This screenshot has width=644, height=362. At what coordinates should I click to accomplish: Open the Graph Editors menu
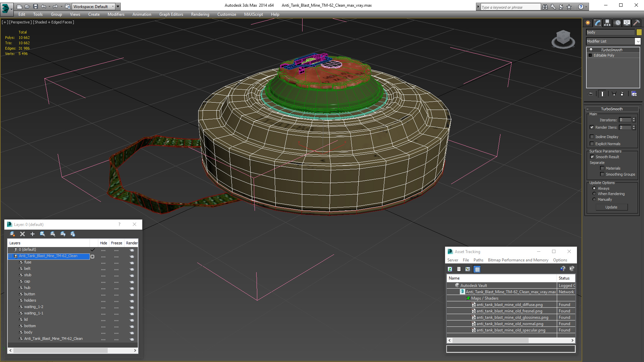click(x=171, y=14)
